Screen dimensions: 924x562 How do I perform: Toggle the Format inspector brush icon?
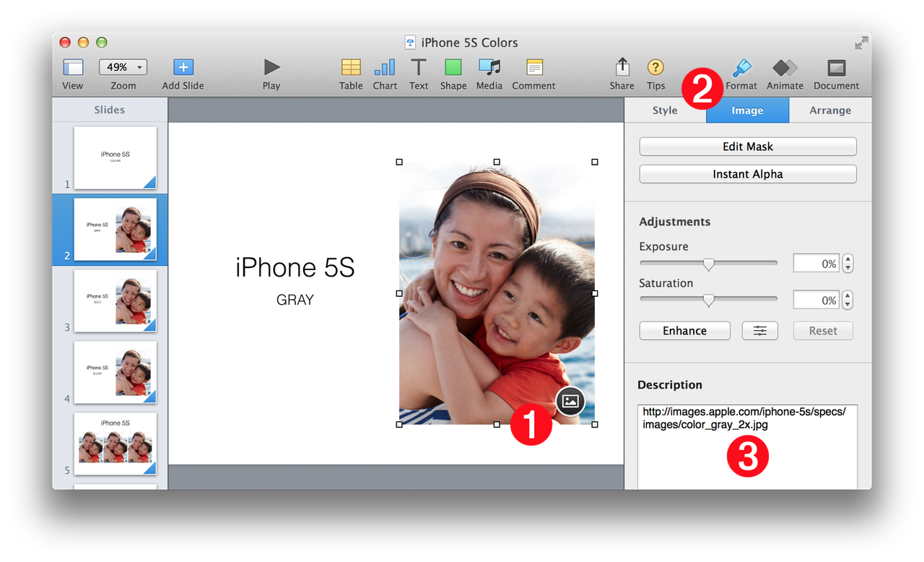pos(741,67)
